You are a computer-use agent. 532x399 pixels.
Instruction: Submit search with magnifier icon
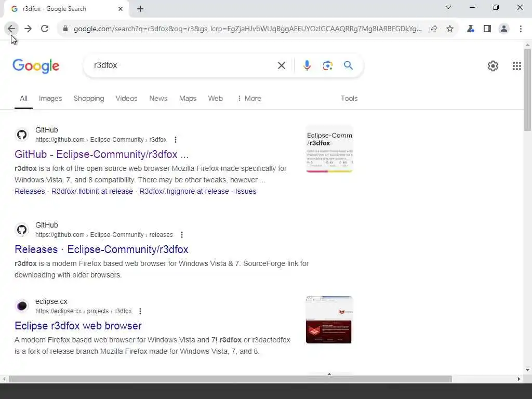tap(348, 65)
